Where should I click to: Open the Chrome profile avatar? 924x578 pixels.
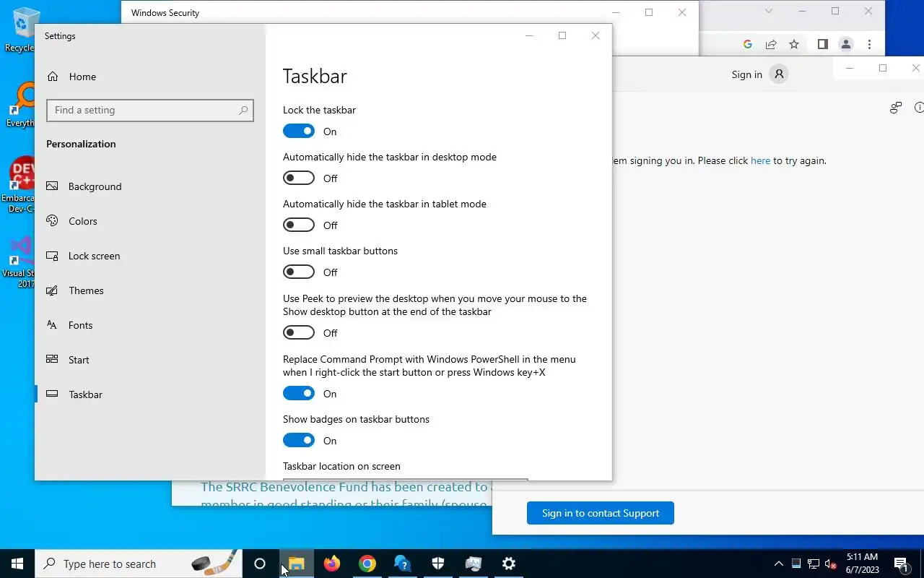coord(846,44)
